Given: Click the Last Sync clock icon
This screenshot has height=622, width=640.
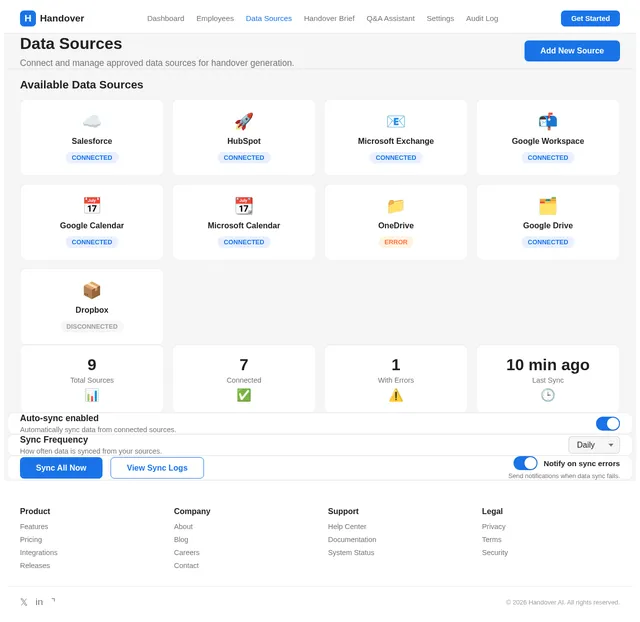Looking at the screenshot, I should 548,395.
